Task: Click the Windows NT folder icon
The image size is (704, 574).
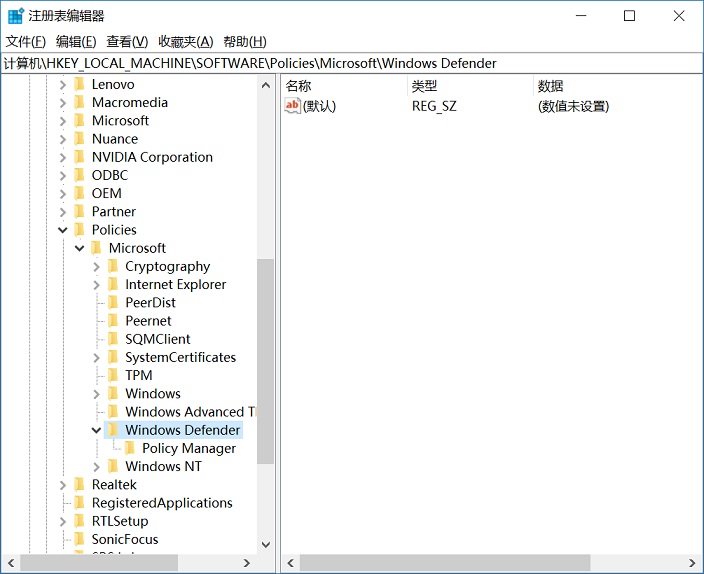Action: [113, 466]
